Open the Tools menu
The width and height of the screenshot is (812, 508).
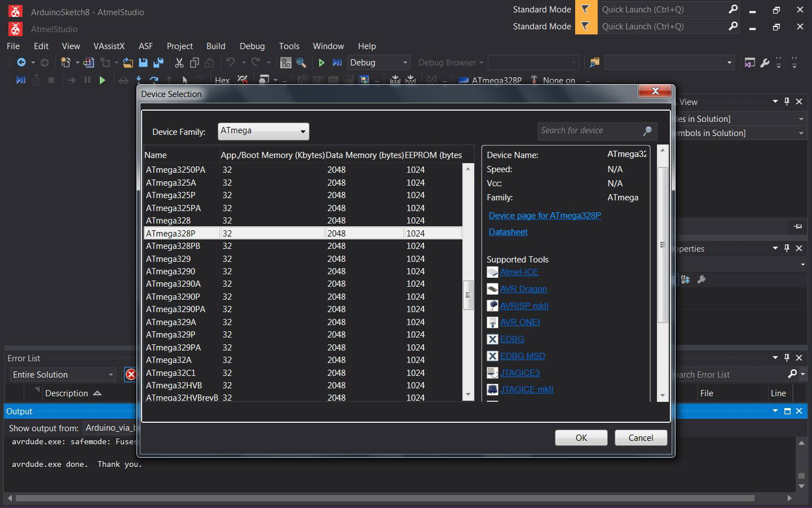[x=289, y=46]
